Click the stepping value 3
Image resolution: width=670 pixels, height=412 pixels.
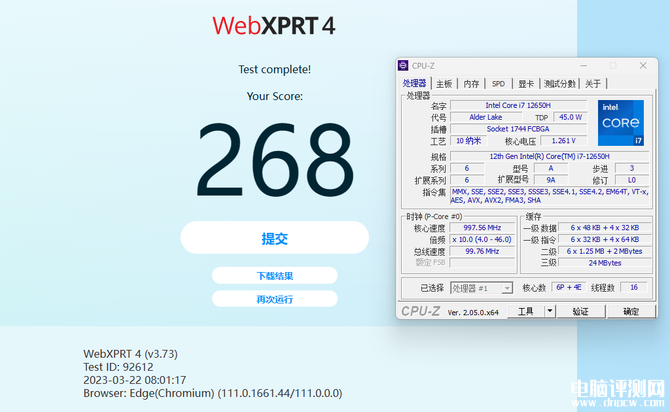pyautogui.click(x=632, y=168)
